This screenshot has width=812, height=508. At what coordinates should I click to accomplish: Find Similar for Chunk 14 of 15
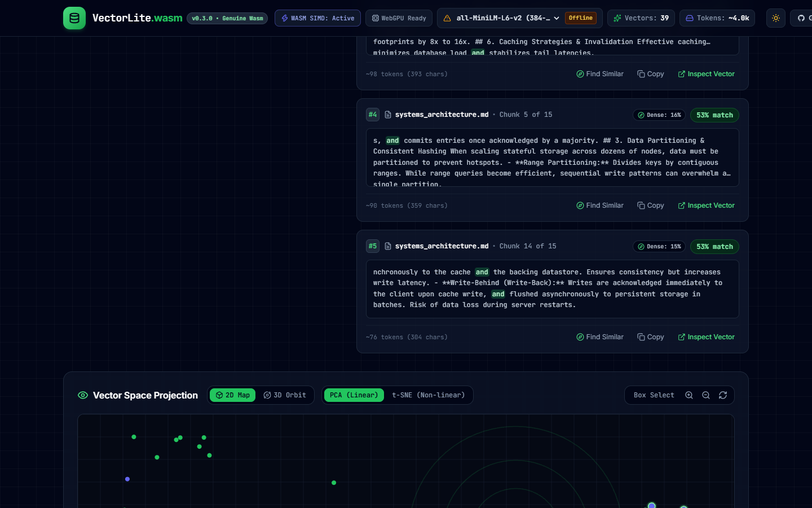click(x=600, y=337)
